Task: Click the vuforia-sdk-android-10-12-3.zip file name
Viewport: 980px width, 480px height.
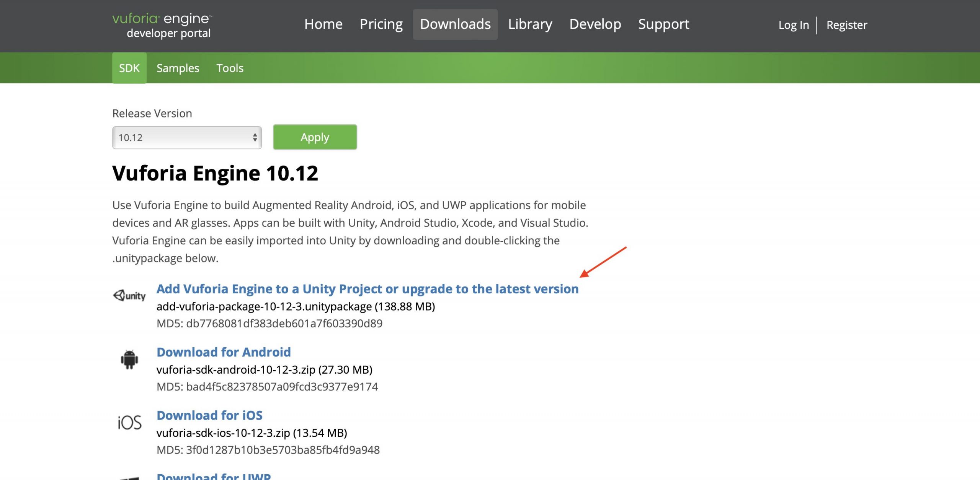Action: [236, 369]
